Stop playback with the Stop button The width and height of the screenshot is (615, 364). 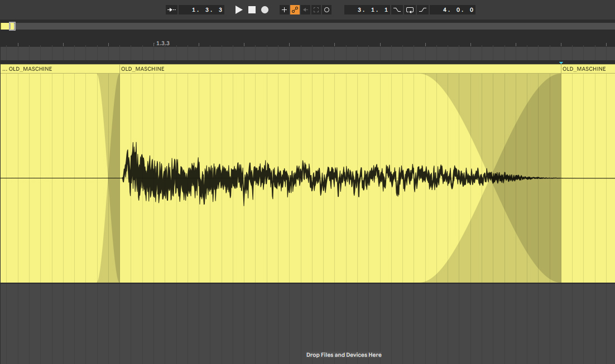252,10
